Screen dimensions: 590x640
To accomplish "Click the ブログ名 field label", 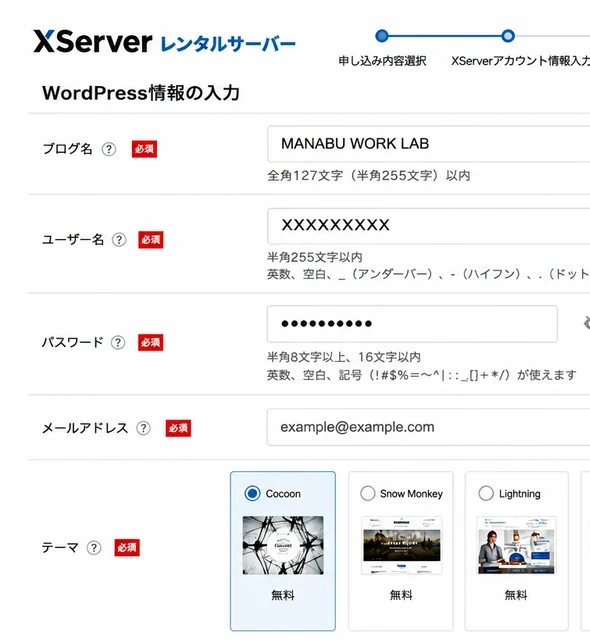I will click(x=67, y=149).
